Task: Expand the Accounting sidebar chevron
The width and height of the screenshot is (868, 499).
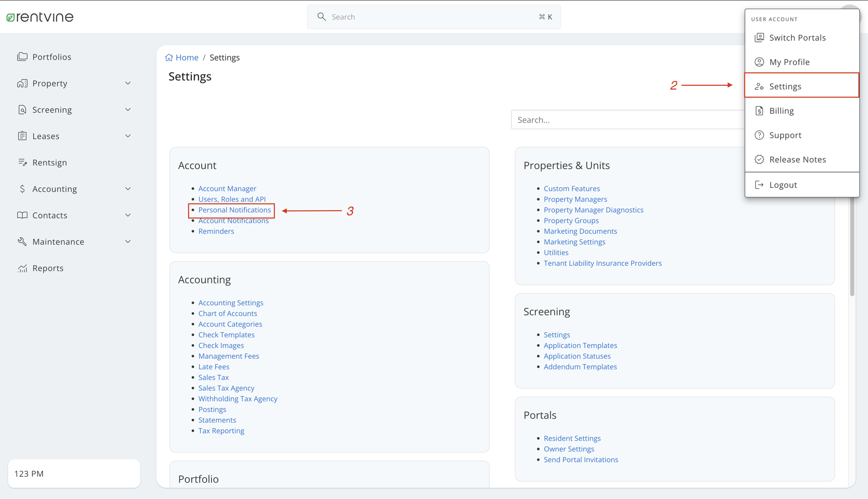Action: pos(128,189)
